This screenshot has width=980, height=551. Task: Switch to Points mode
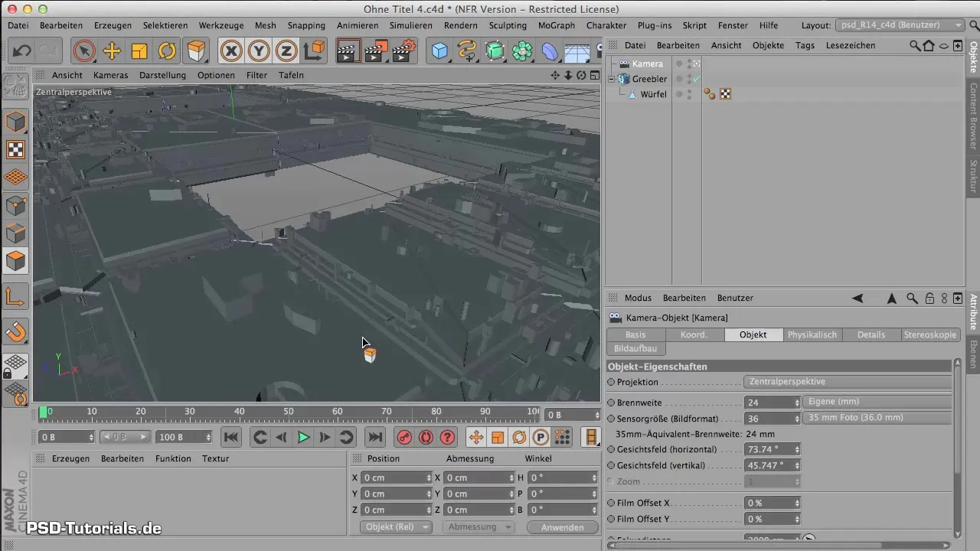tap(16, 205)
